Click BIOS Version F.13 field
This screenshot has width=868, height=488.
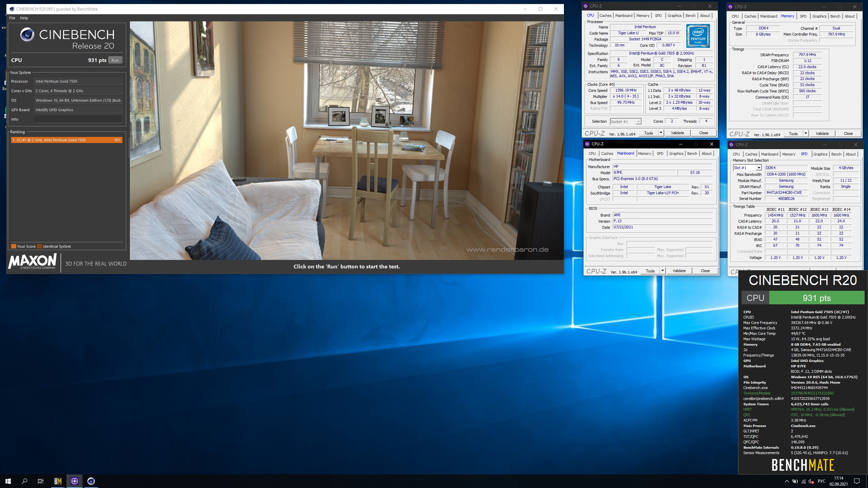pyautogui.click(x=663, y=221)
